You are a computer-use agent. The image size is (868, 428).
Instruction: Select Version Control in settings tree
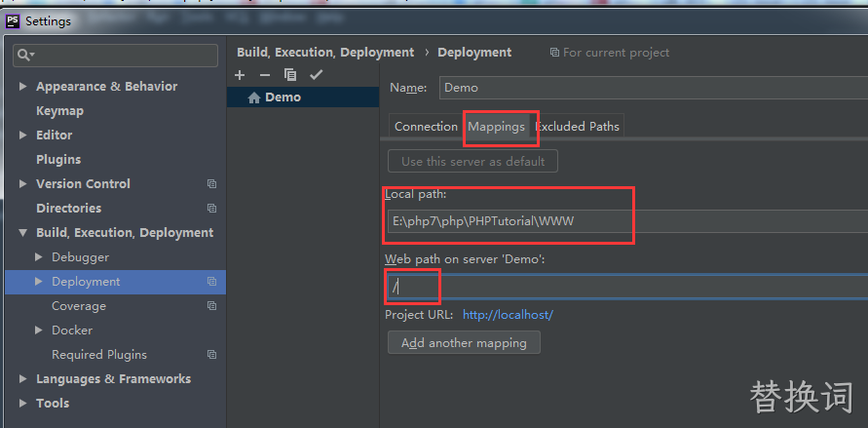[x=83, y=184]
